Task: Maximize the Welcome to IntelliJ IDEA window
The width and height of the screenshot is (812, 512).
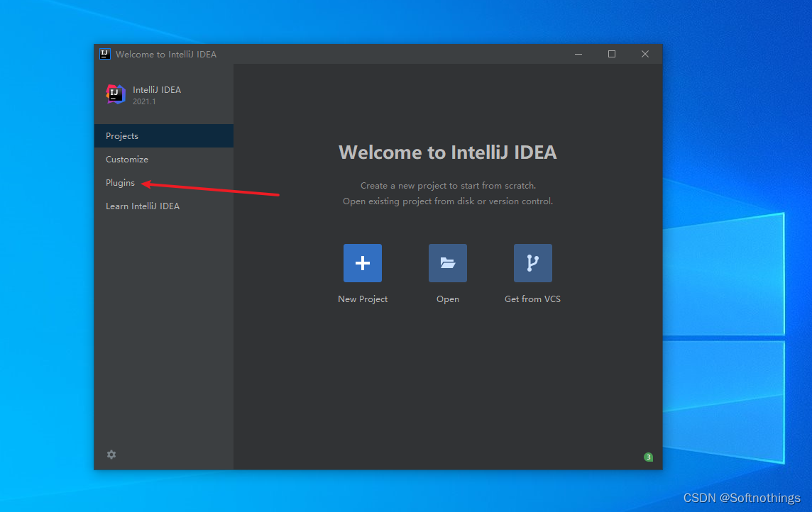Action: [x=612, y=54]
